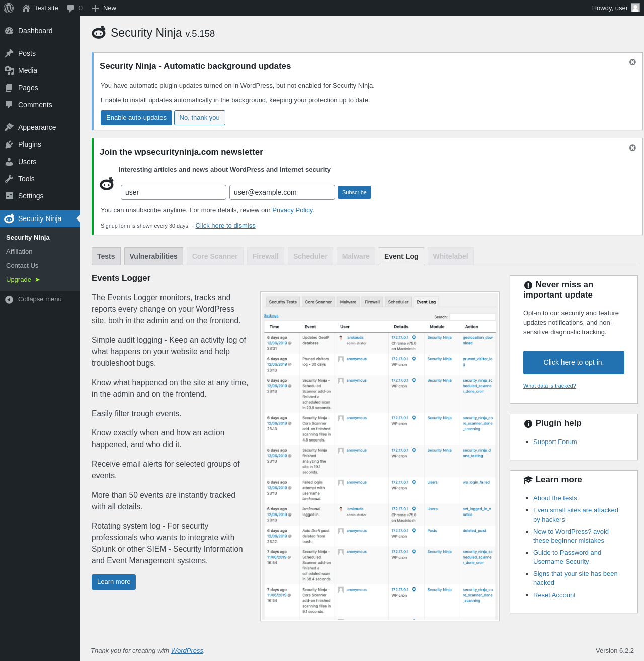Open 'Guide to Password and Username Security' link
The image size is (644, 661).
coord(567,557)
